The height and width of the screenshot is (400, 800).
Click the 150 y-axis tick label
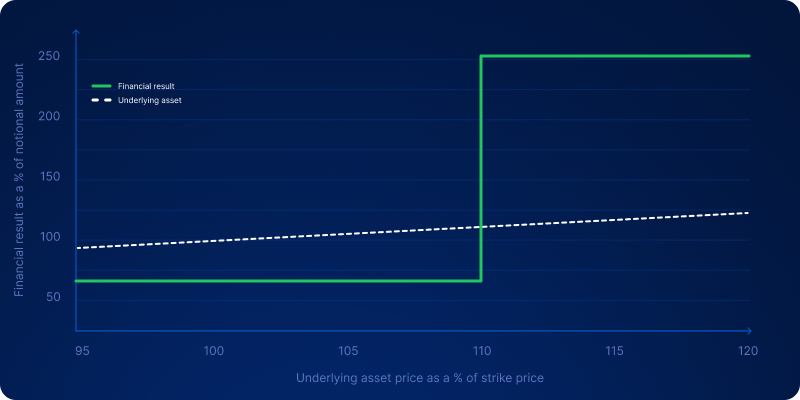[50, 177]
